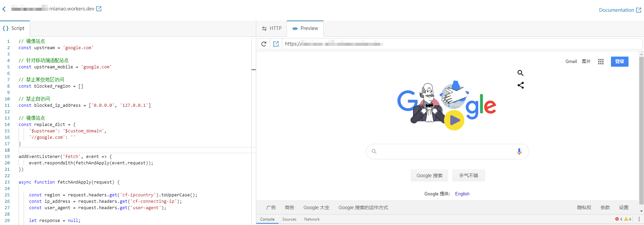Image resolution: width=644 pixels, height=225 pixels.
Task: Play the Google doodle video
Action: pos(454,120)
